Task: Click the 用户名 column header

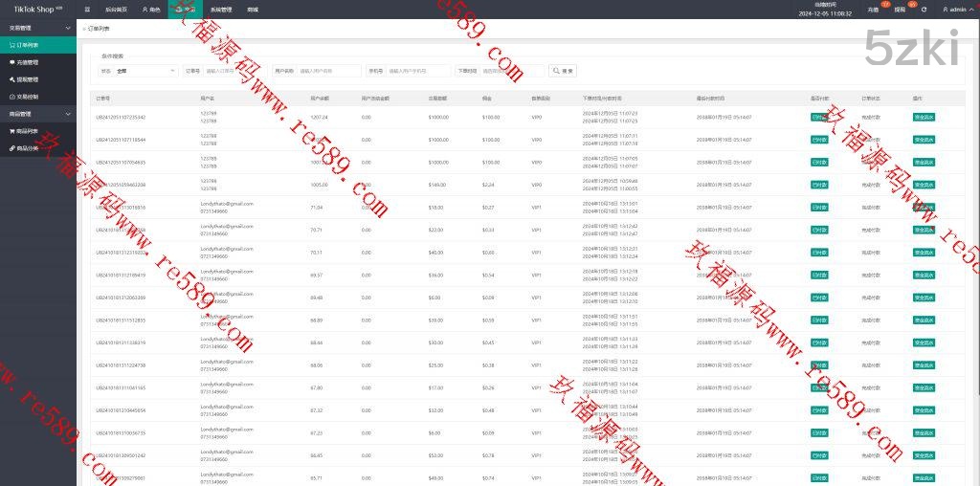Action: tap(208, 99)
